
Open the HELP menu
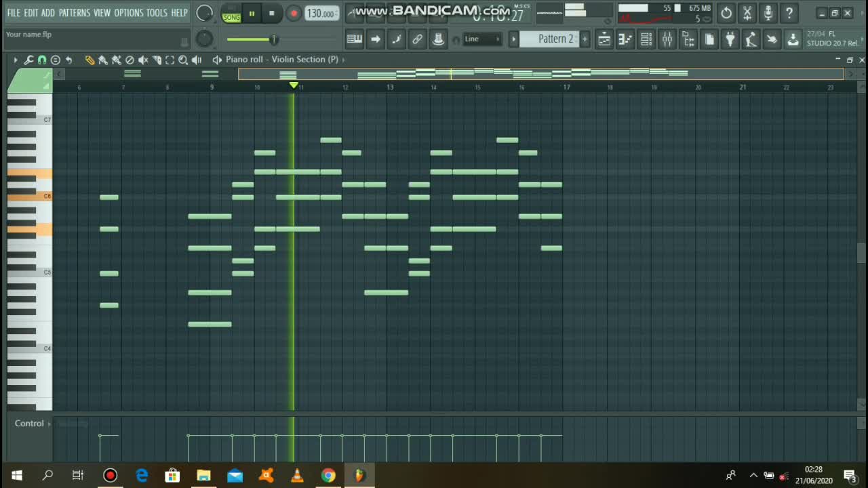click(x=179, y=13)
